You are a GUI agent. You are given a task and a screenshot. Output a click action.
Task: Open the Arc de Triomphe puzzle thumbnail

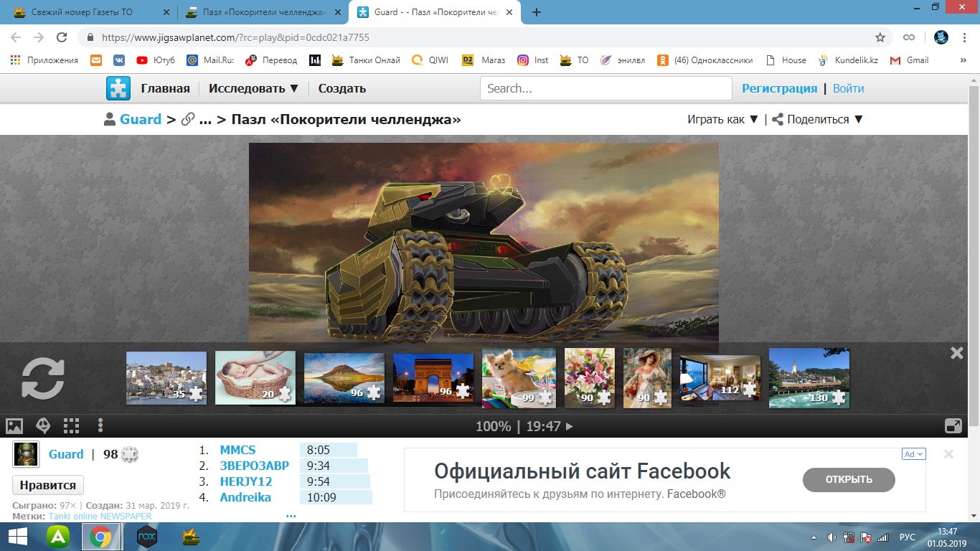coord(433,378)
